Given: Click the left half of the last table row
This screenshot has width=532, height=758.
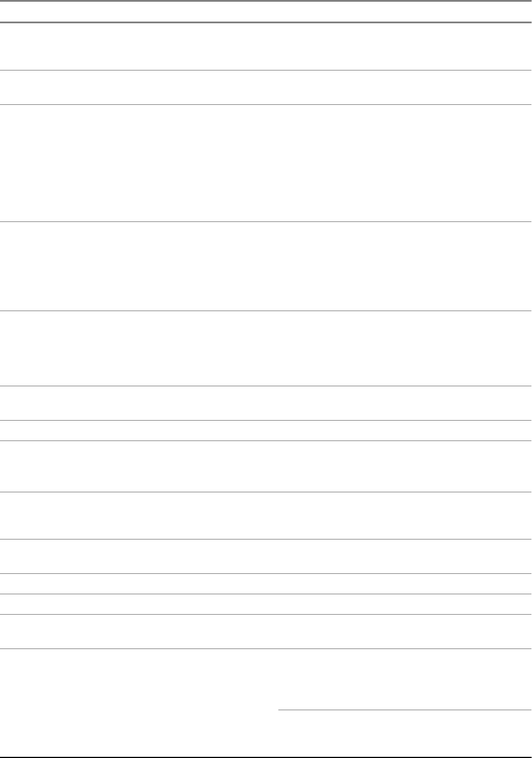Looking at the screenshot, I should coord(139,703).
